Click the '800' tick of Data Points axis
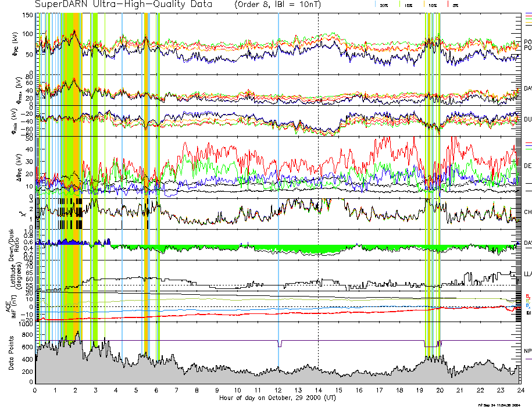Image resolution: width=532 pixels, height=407 pixels. [x=27, y=335]
